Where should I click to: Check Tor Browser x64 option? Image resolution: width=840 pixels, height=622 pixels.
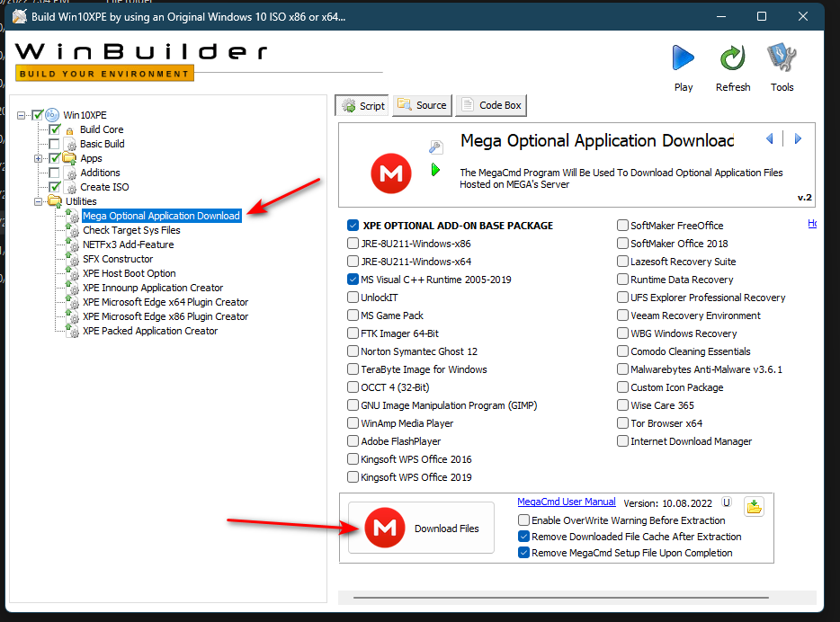click(x=622, y=423)
